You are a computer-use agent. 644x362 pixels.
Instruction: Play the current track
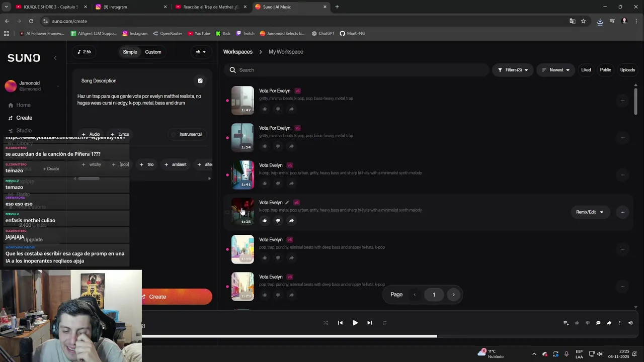pos(355,323)
